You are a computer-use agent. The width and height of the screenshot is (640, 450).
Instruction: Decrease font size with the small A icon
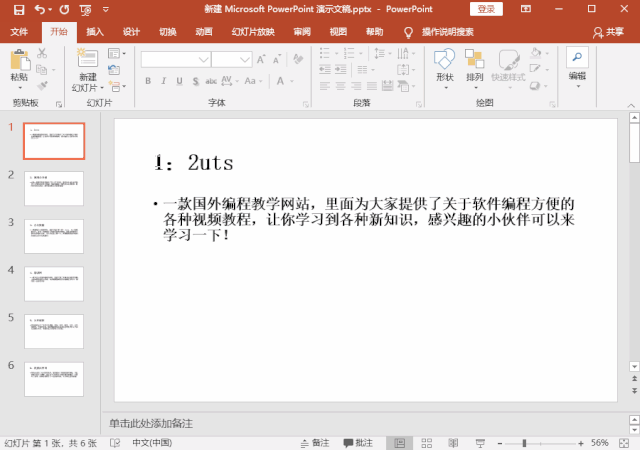(x=277, y=60)
